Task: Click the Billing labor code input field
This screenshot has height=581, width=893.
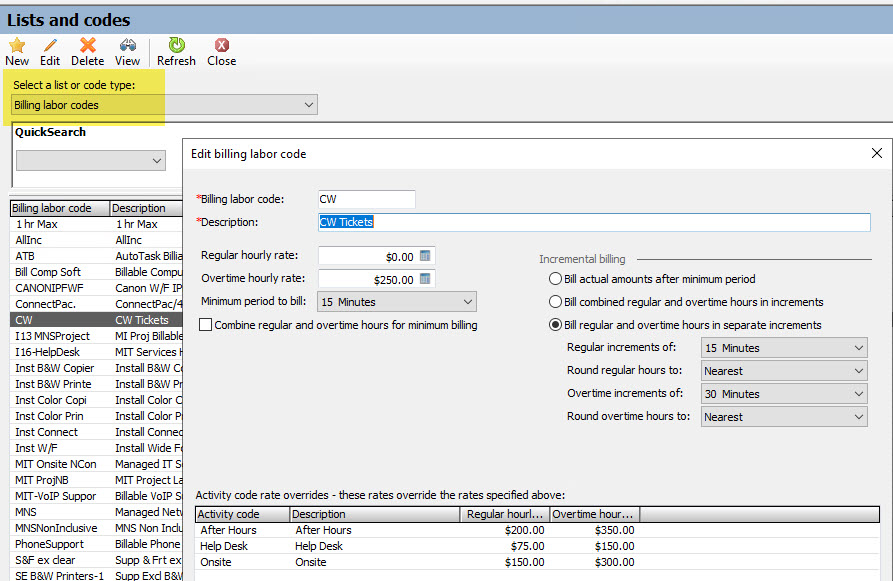Action: [367, 199]
